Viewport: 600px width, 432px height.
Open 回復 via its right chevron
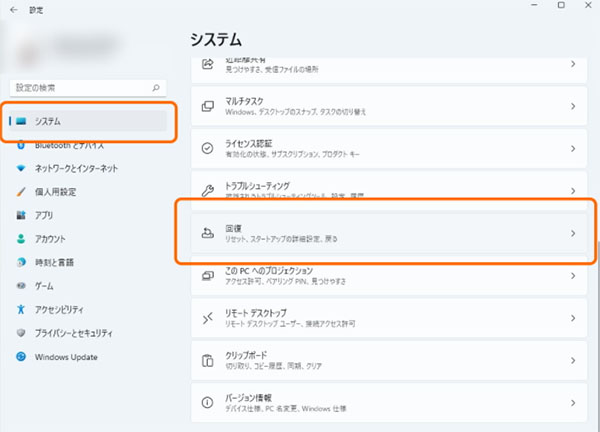coord(573,233)
